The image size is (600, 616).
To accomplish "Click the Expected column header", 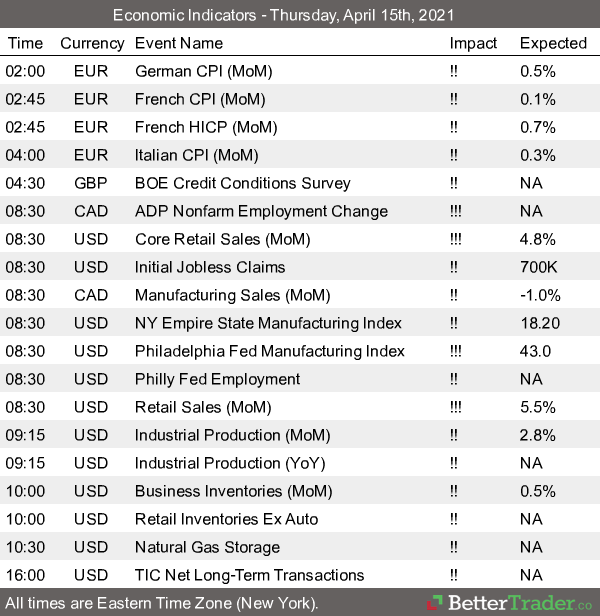I will pos(553,43).
